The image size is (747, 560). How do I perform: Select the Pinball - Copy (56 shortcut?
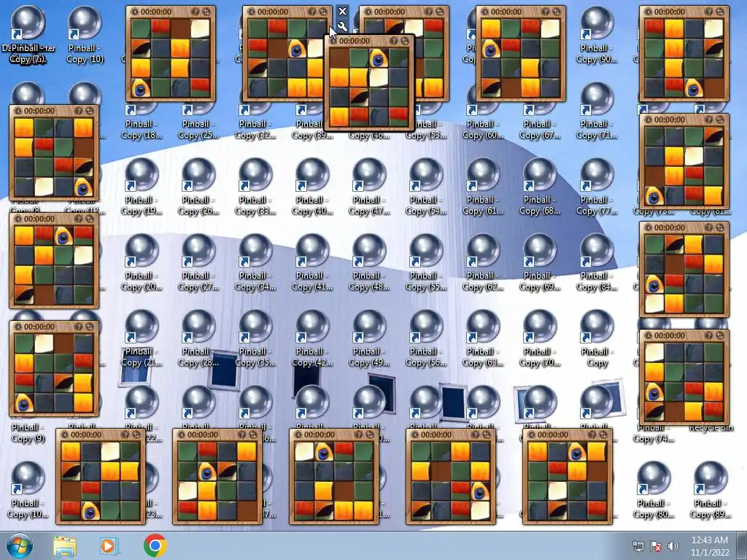coord(426,338)
